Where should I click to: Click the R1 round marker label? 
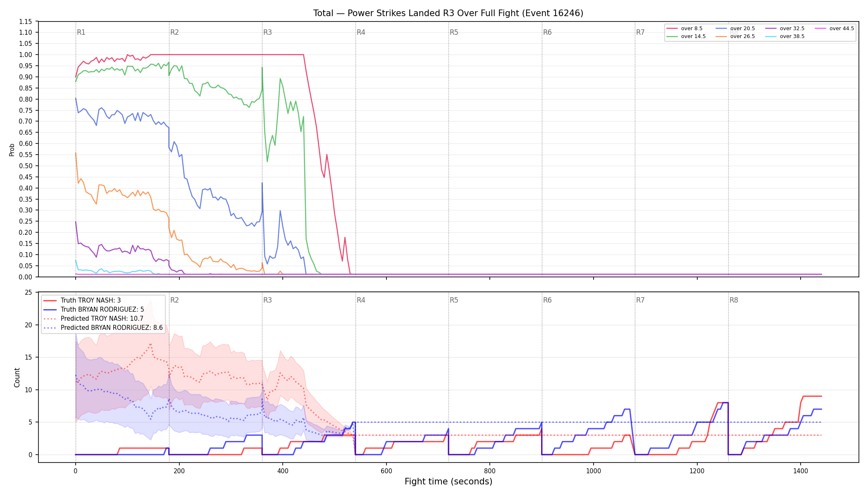(81, 32)
